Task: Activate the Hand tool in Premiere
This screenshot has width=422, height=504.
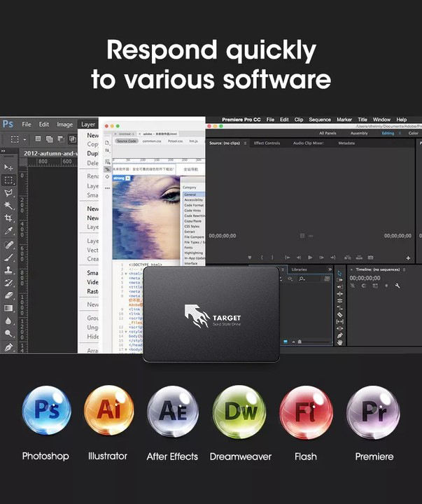Action: pos(339,343)
